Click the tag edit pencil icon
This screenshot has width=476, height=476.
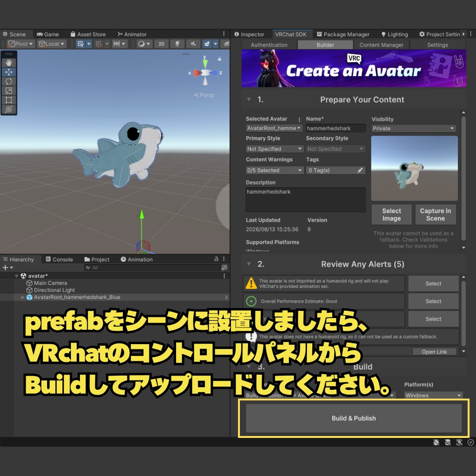click(360, 170)
